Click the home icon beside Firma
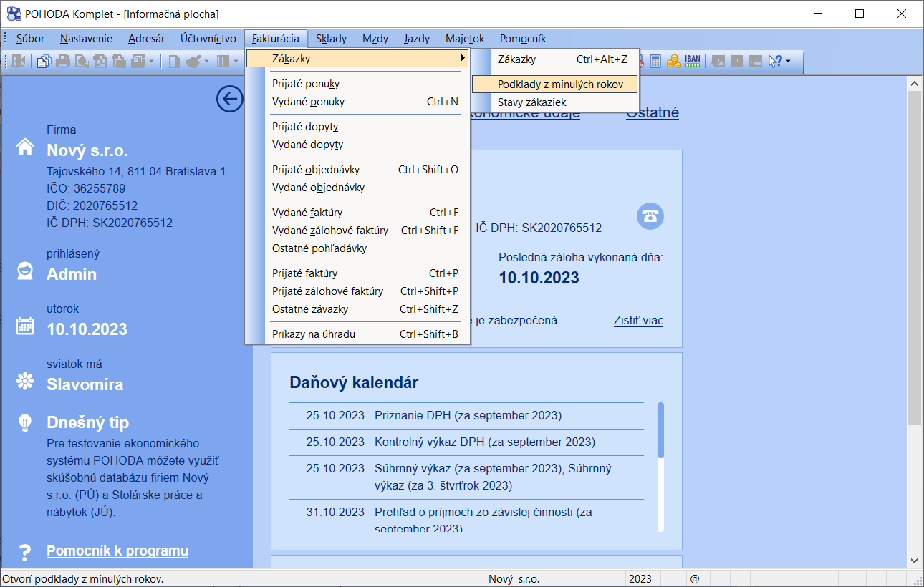Image resolution: width=924 pixels, height=587 pixels. 25,147
